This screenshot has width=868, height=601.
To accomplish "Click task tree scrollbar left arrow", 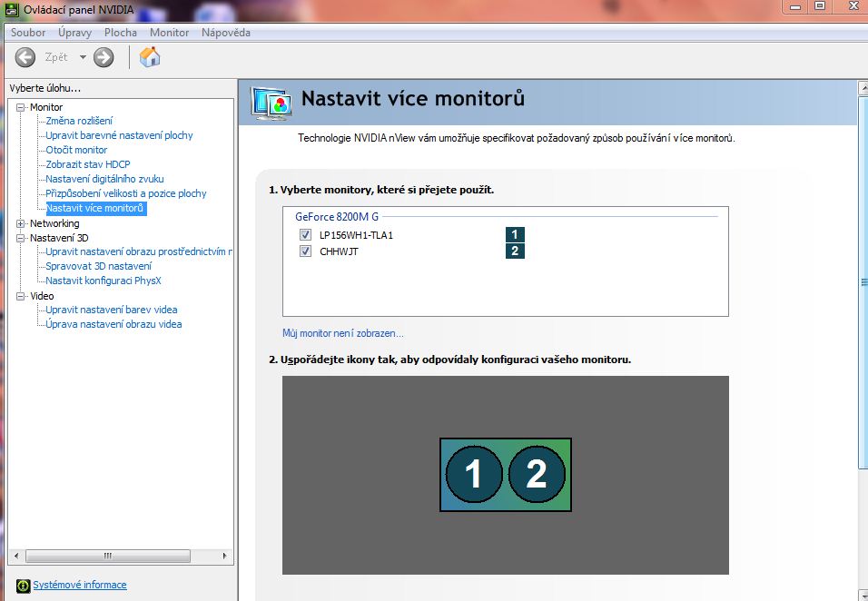I will [x=16, y=556].
